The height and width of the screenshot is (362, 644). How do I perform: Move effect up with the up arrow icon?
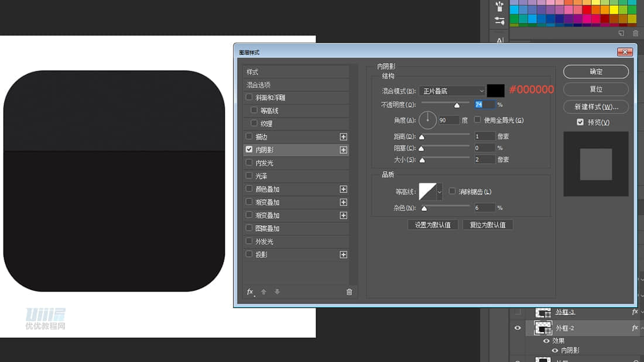point(263,292)
